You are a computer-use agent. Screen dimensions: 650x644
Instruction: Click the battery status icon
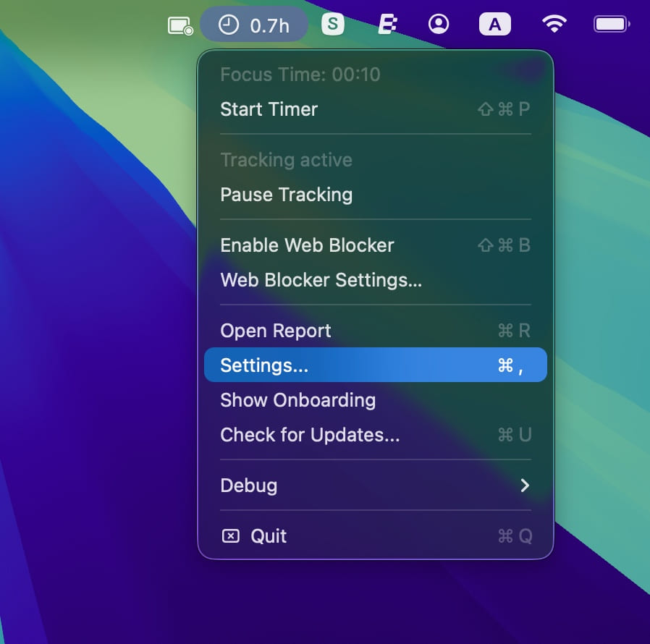click(x=610, y=23)
